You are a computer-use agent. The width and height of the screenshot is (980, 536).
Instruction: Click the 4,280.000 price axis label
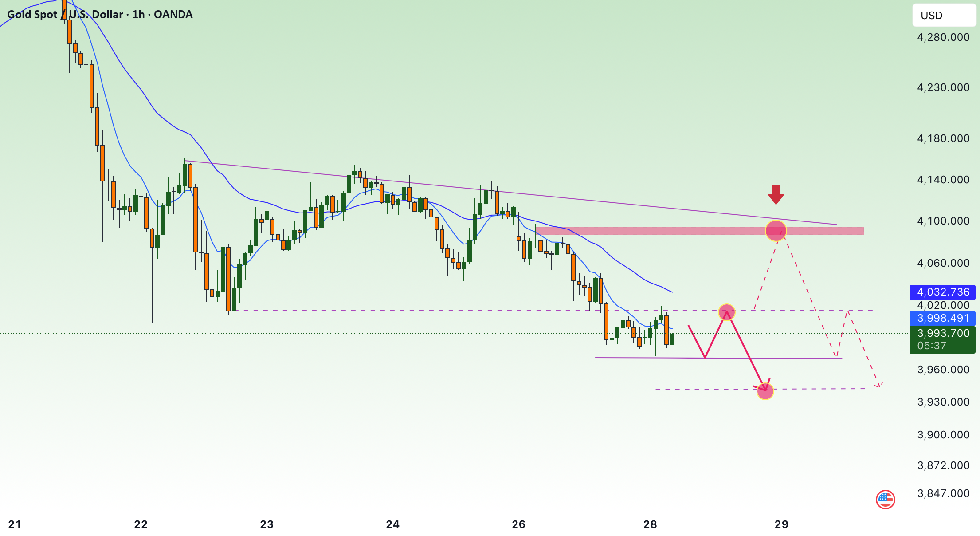[x=943, y=37]
